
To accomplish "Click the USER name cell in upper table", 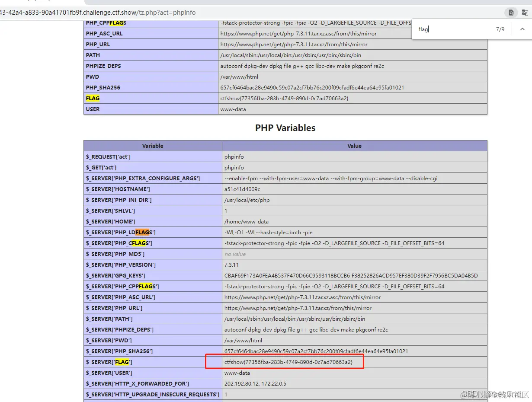I will [151, 109].
